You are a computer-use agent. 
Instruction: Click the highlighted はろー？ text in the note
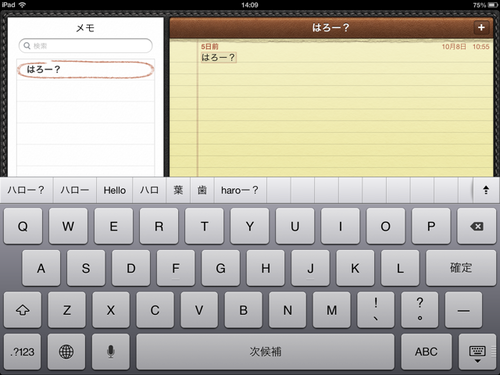point(218,58)
